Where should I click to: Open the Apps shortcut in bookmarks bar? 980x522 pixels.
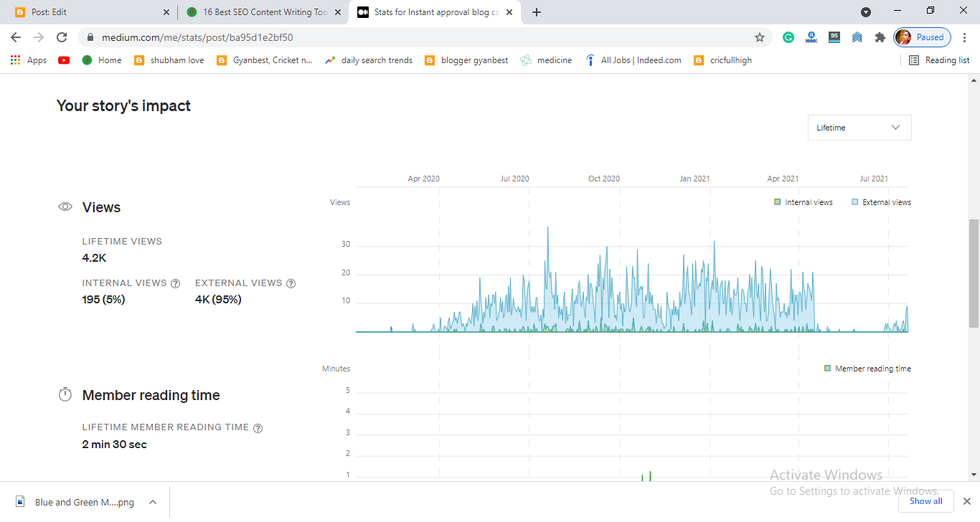(29, 60)
